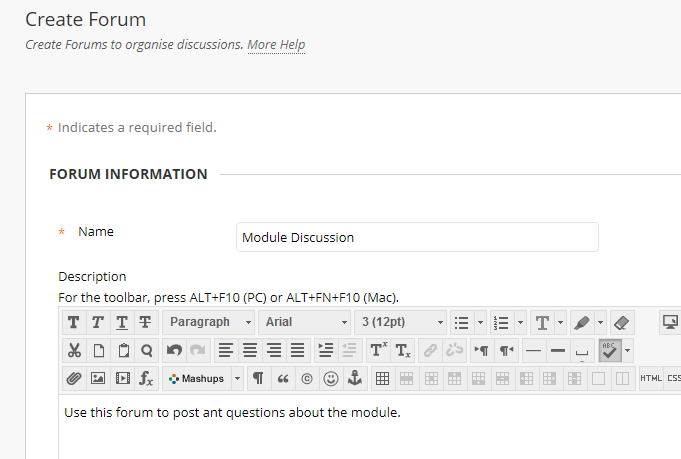Image resolution: width=681 pixels, height=459 pixels.
Task: Toggle the spell check button
Action: click(610, 350)
